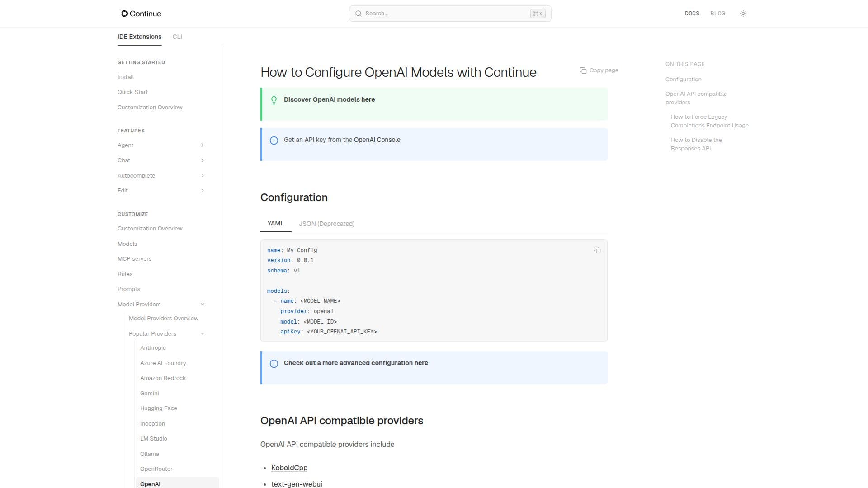This screenshot has height=488, width=868.
Task: Jump to How to Disable the Responses API
Action: (x=696, y=144)
